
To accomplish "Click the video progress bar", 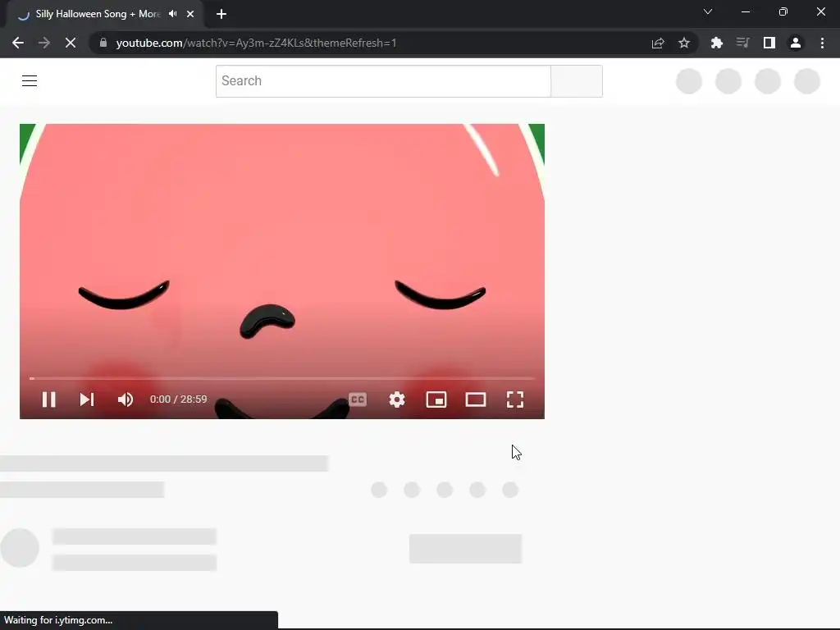I will click(x=282, y=378).
